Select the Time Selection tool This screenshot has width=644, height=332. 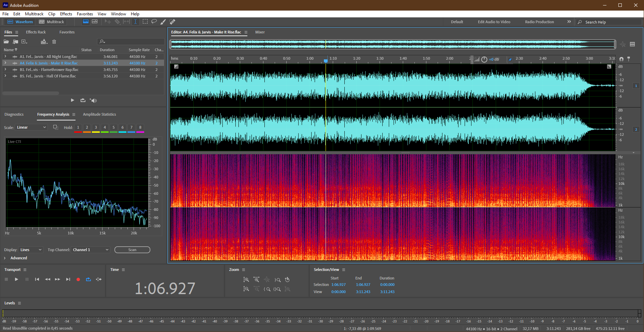coord(135,21)
